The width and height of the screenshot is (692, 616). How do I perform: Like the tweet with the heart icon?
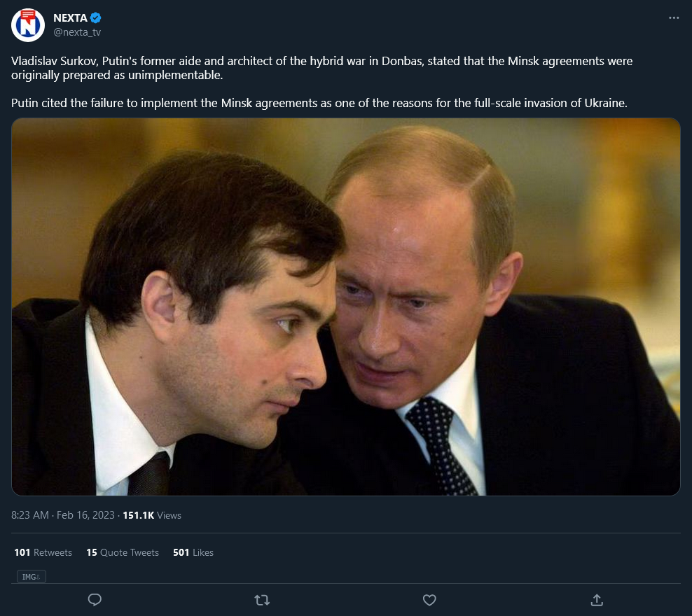pos(429,600)
